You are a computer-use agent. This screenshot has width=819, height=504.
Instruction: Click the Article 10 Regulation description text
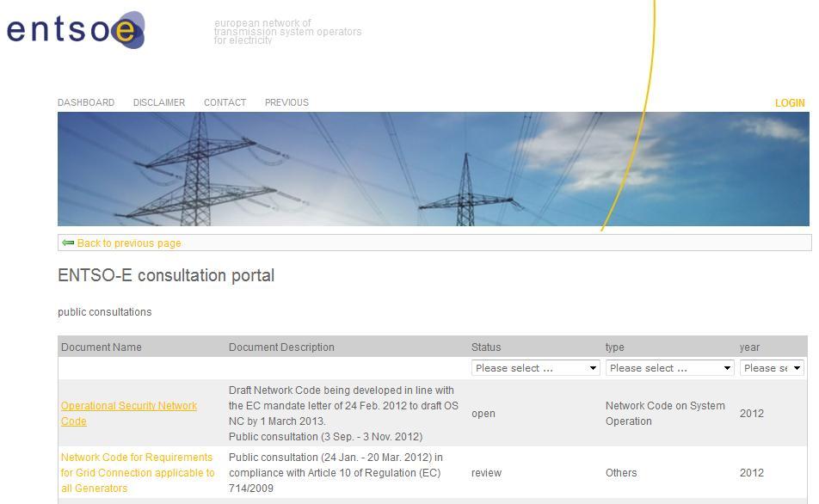pyautogui.click(x=336, y=473)
